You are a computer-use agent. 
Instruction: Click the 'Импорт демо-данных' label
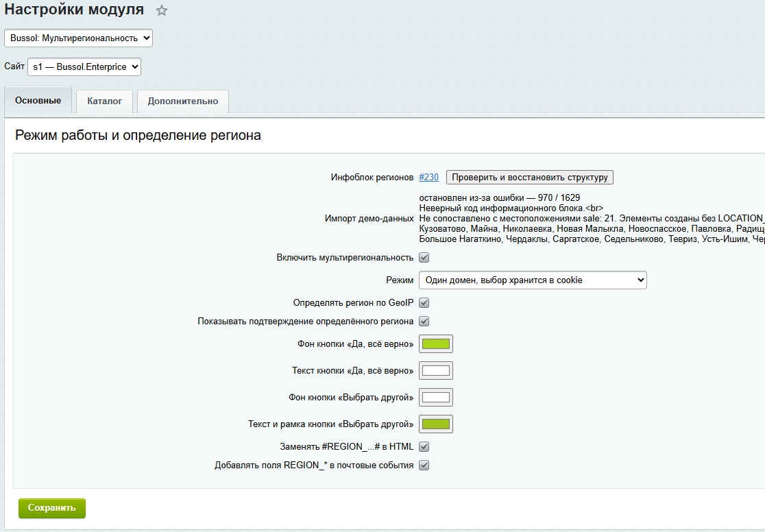(369, 219)
